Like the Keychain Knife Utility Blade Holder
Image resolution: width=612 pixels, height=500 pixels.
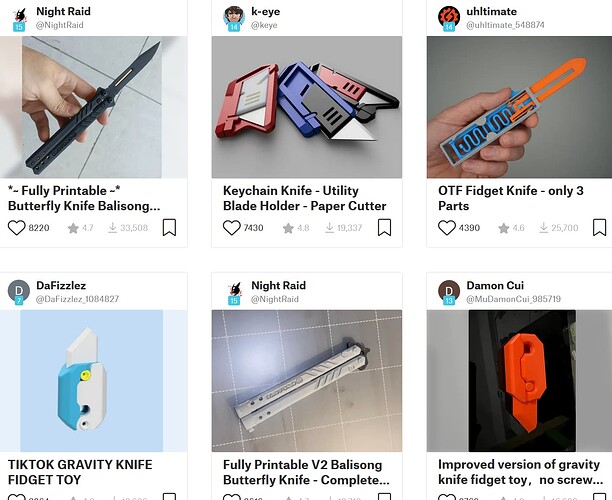tap(231, 228)
